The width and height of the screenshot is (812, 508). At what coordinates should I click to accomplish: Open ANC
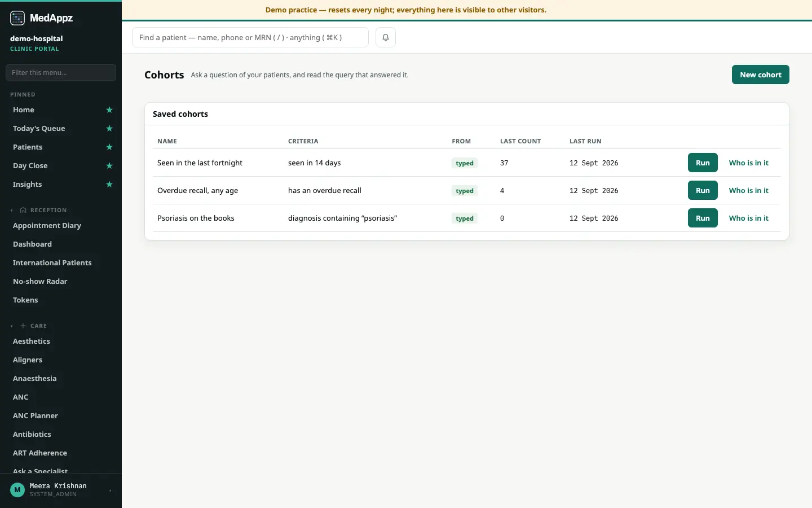(x=21, y=397)
